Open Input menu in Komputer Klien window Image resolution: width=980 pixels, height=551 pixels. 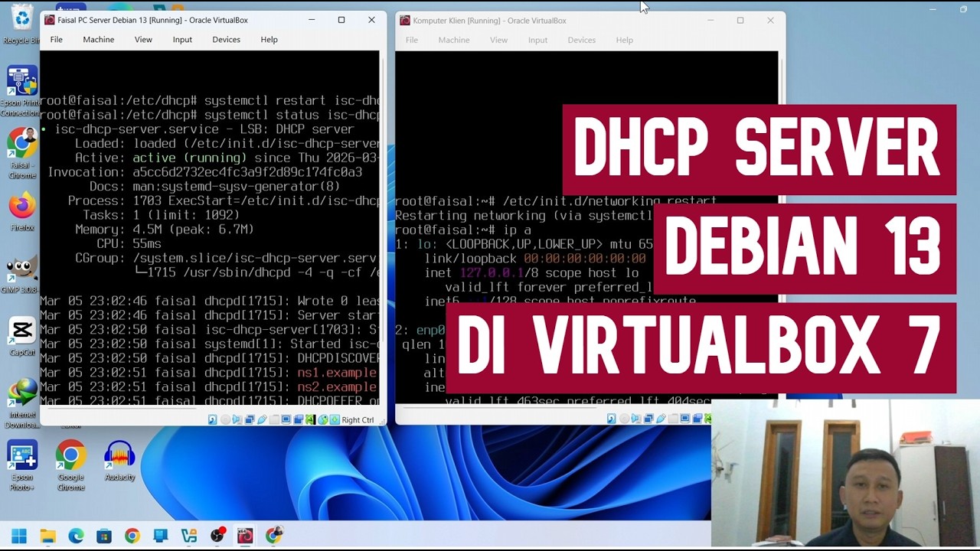coord(537,40)
